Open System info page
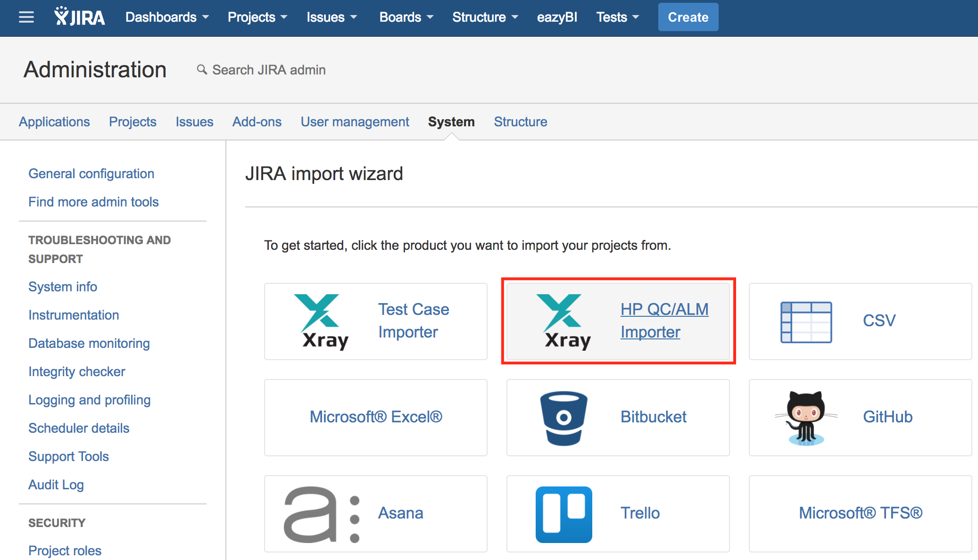Viewport: 978px width, 560px height. pos(63,287)
